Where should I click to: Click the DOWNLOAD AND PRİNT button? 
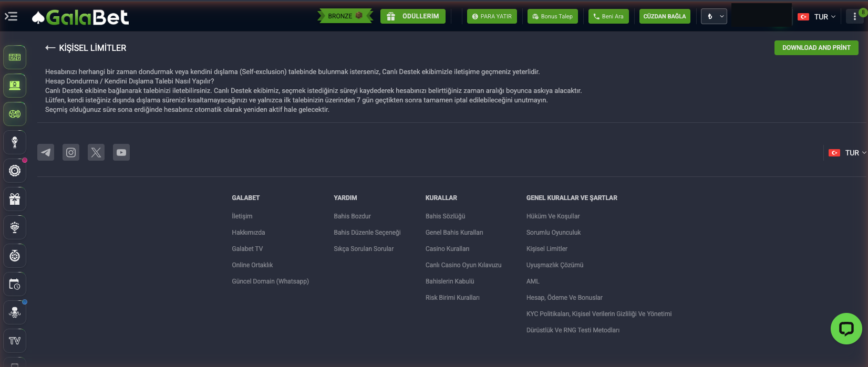point(817,48)
